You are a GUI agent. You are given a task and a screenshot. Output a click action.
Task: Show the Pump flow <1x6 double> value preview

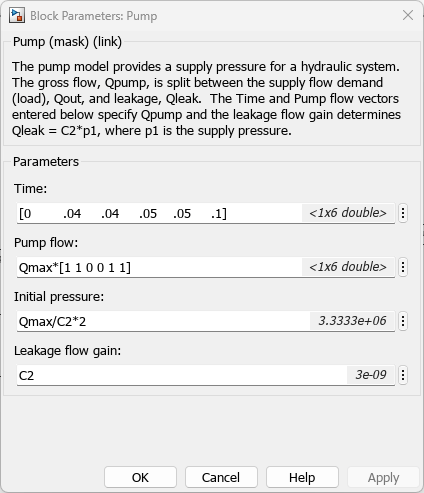[x=348, y=267]
